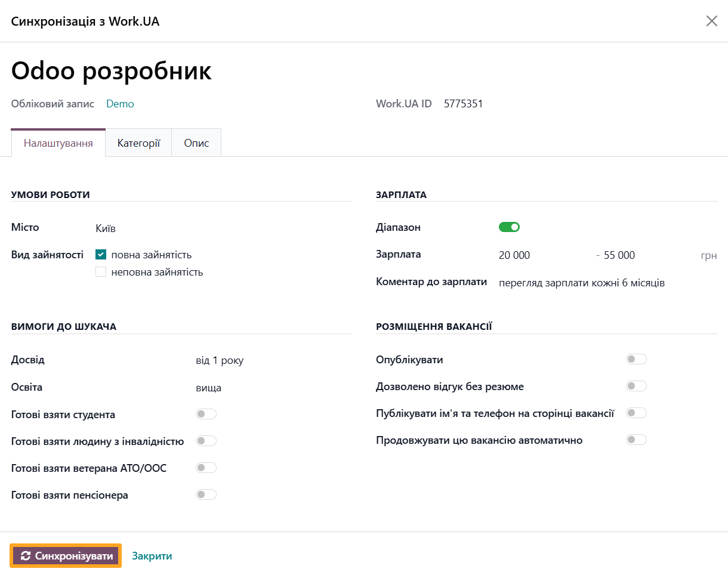The width and height of the screenshot is (728, 578).
Task: Click the Синхронізувати button
Action: pos(66,556)
